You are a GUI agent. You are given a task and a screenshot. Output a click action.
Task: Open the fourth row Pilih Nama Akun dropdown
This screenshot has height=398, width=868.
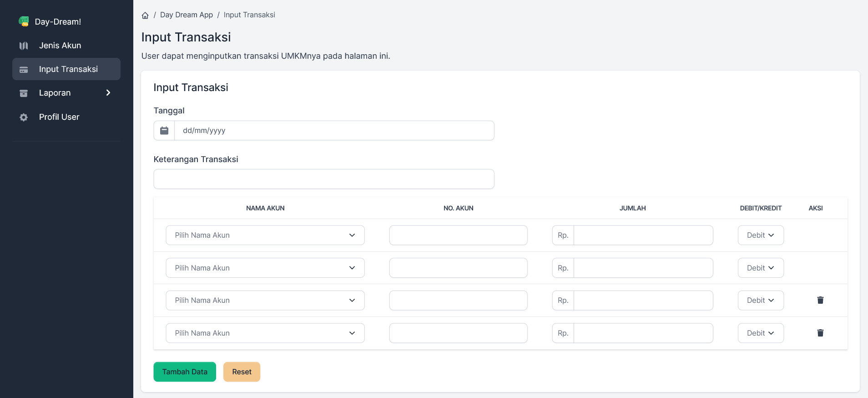[x=265, y=333]
